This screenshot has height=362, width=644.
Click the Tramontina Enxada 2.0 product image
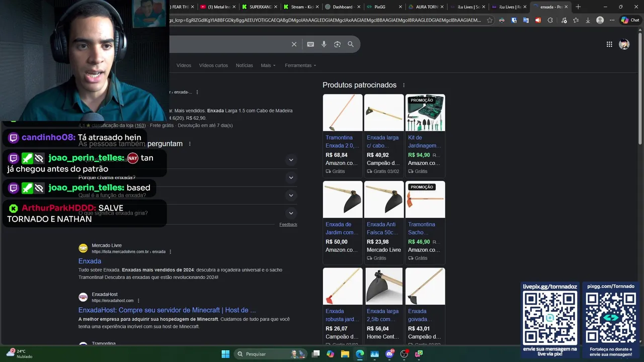343,113
